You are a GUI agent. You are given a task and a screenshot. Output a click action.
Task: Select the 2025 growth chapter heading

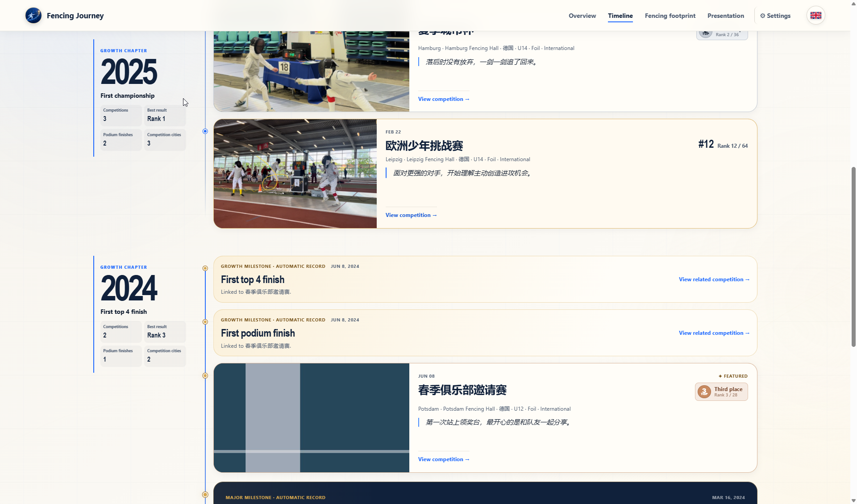click(x=129, y=72)
